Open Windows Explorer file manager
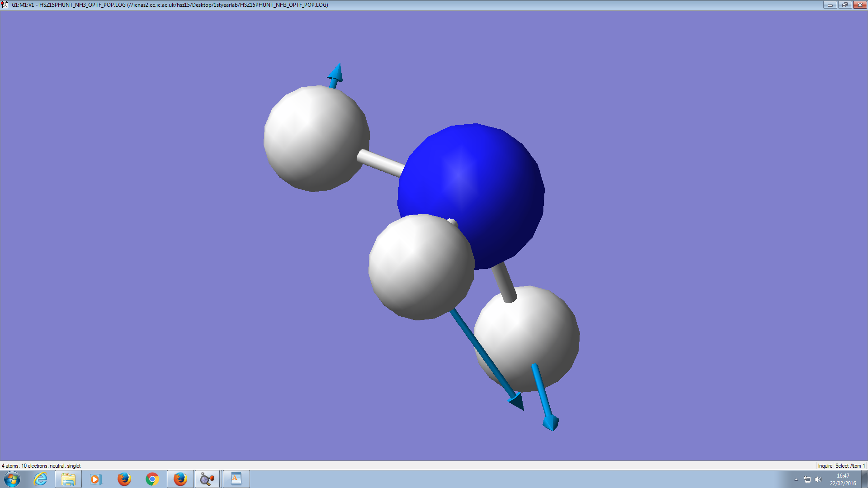This screenshot has width=868, height=488. coord(68,479)
